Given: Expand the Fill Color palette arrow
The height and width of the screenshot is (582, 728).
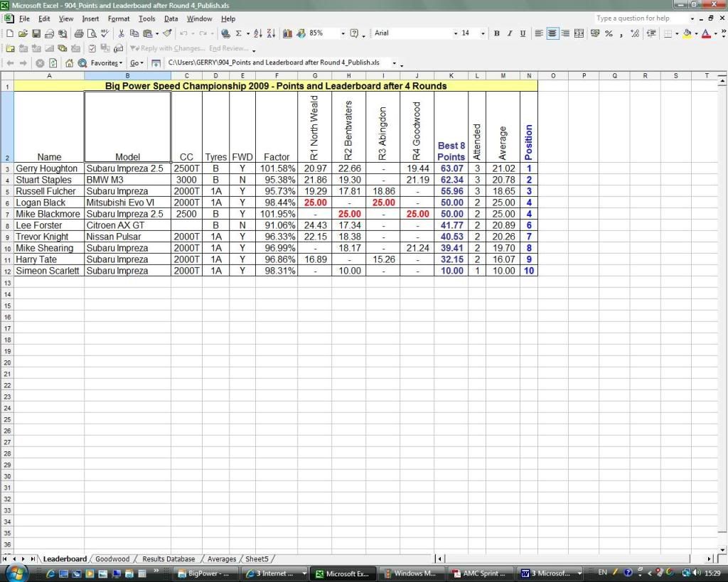Looking at the screenshot, I should pyautogui.click(x=696, y=33).
